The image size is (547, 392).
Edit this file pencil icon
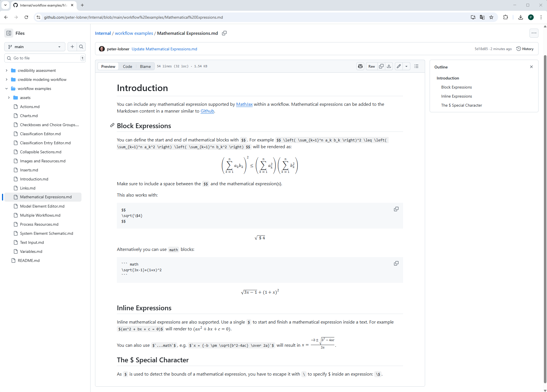[399, 66]
